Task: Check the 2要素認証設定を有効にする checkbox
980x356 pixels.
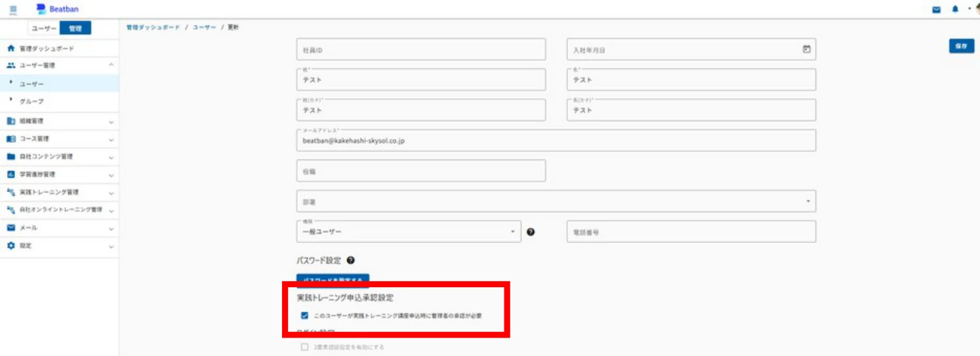Action: pos(304,347)
